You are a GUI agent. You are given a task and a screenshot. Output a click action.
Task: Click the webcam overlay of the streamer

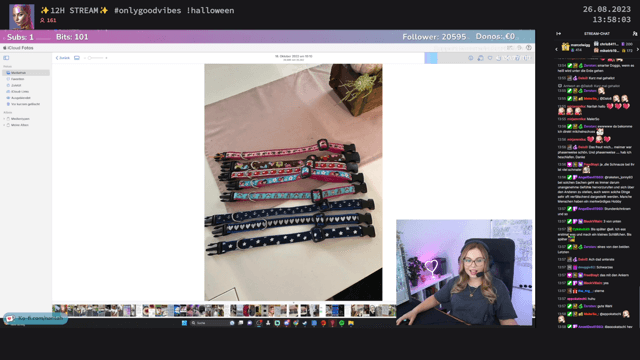464,272
